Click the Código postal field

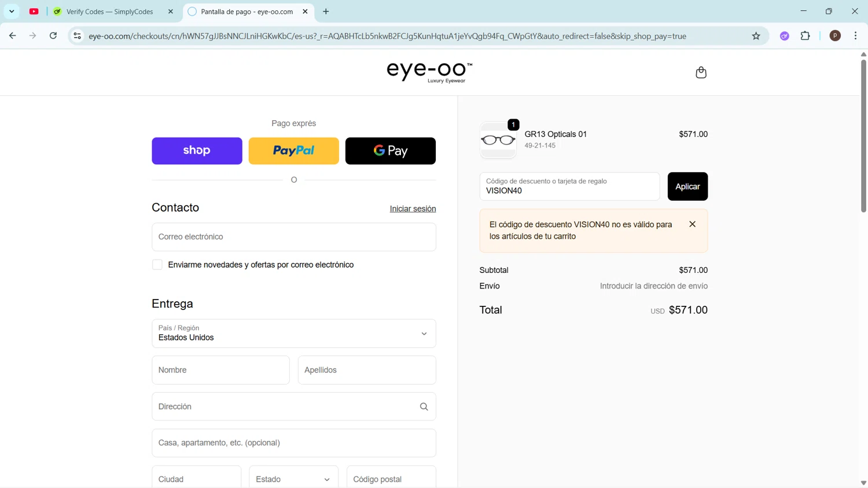pos(391,479)
